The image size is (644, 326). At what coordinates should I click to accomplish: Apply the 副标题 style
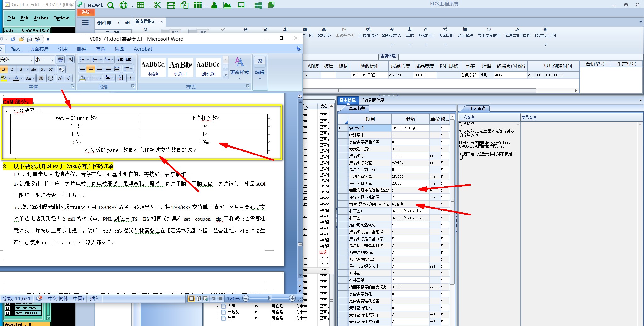pyautogui.click(x=208, y=68)
